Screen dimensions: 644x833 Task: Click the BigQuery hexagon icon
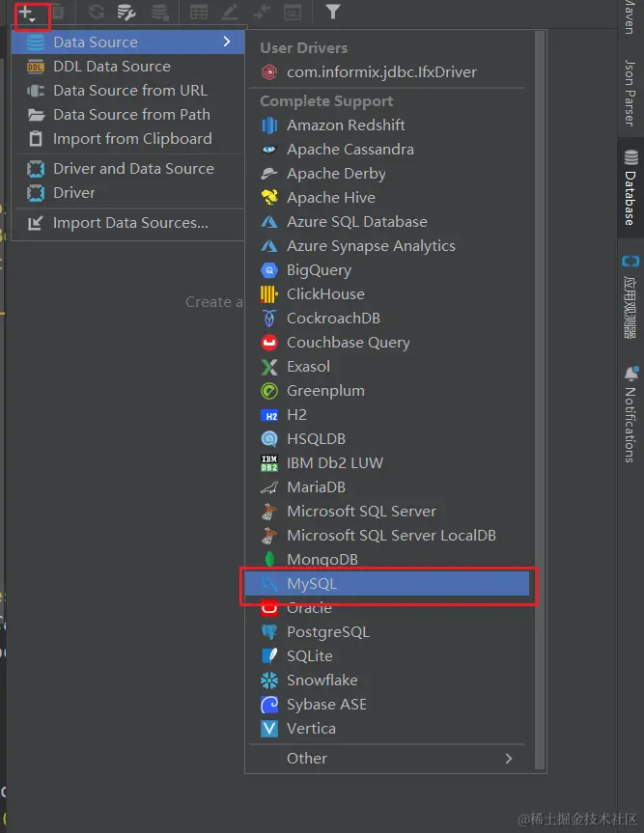[x=269, y=270]
